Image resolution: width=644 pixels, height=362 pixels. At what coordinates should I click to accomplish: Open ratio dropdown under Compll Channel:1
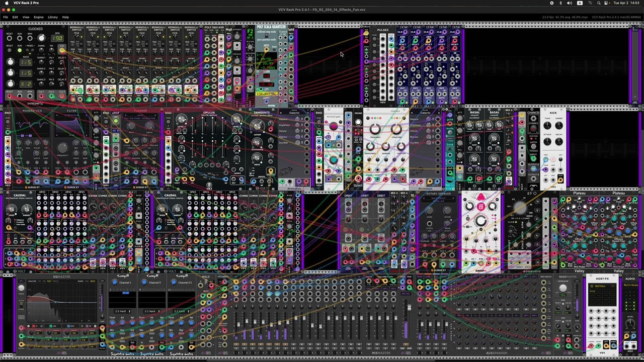(123, 311)
